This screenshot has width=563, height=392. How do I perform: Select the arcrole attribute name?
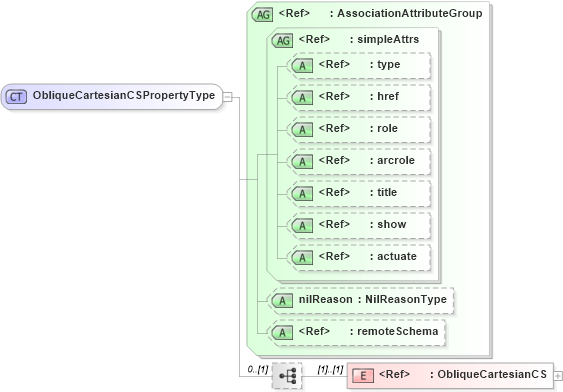pos(396,160)
